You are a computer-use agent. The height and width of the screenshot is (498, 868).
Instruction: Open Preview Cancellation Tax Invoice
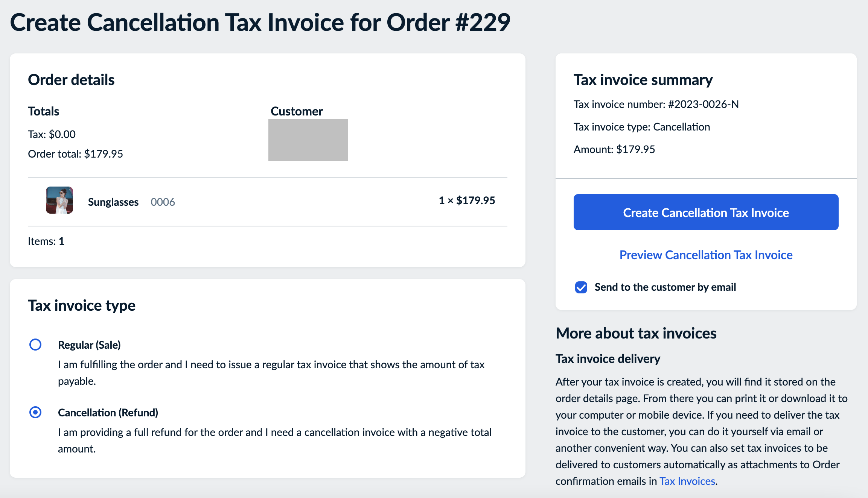click(x=705, y=255)
